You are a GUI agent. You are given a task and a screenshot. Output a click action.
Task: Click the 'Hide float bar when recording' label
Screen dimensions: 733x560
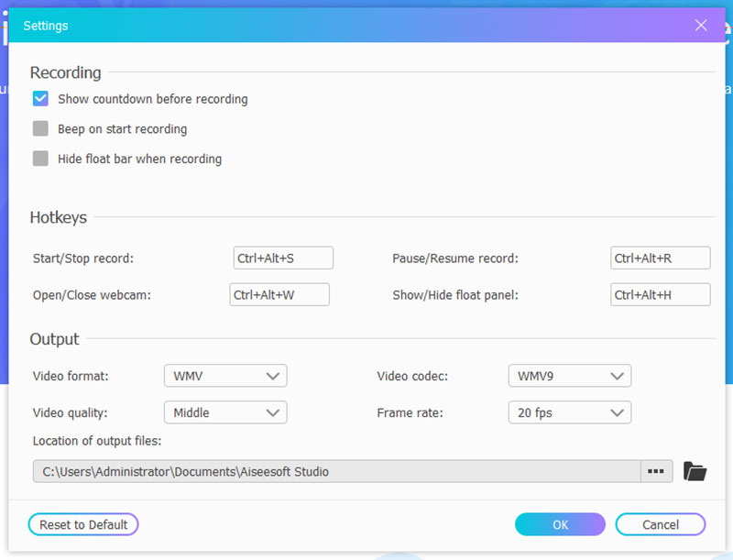click(x=140, y=159)
